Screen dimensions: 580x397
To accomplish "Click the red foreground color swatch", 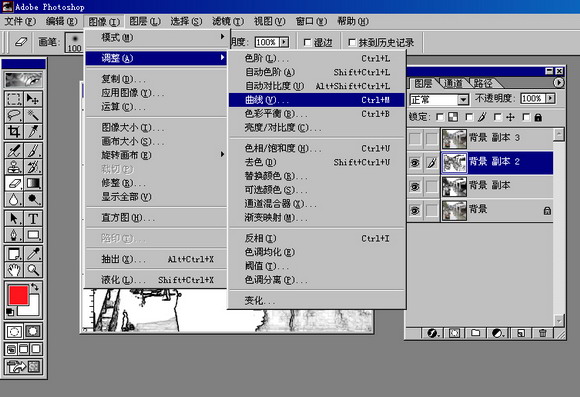I will point(18,295).
